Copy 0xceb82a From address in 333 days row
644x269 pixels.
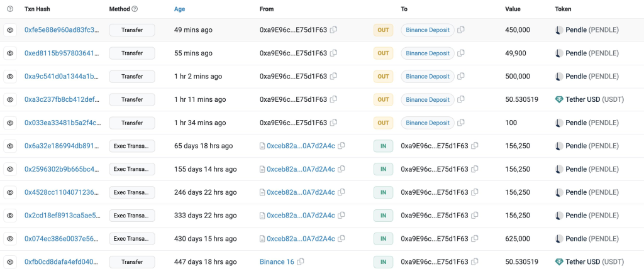[341, 215]
